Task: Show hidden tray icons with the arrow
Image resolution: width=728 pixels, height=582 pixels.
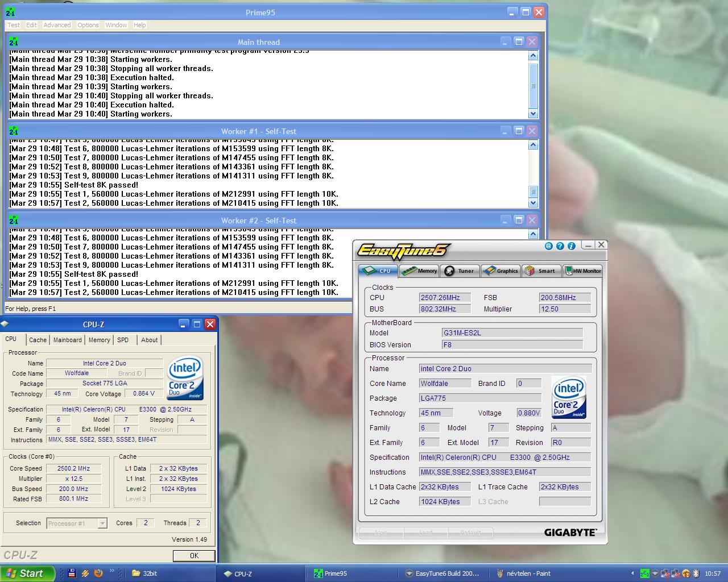Action: [x=632, y=573]
